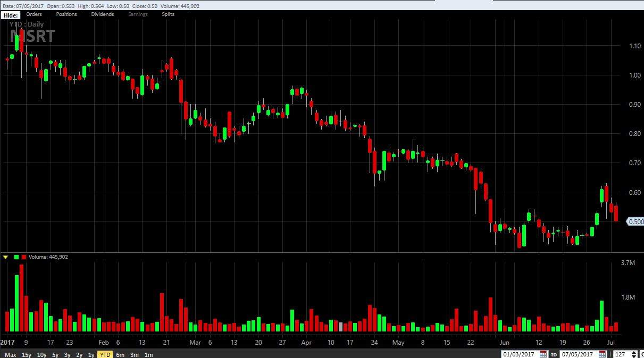Click the green volume color square

16,257
